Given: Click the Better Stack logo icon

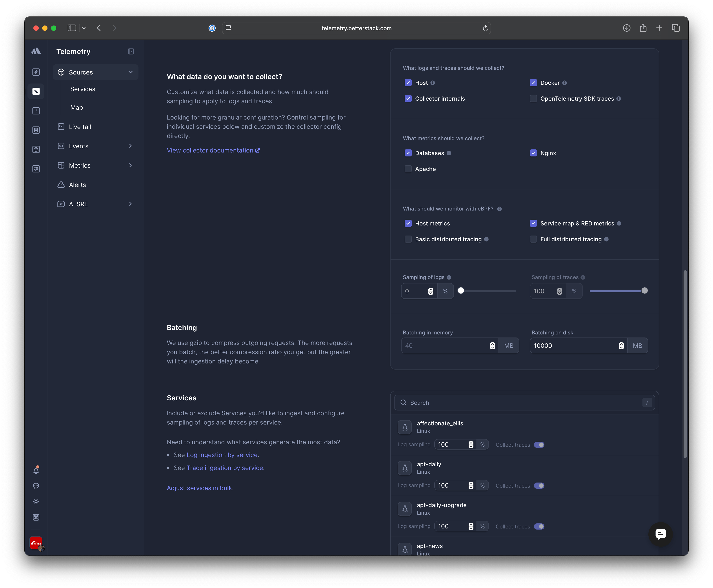Looking at the screenshot, I should 36,51.
